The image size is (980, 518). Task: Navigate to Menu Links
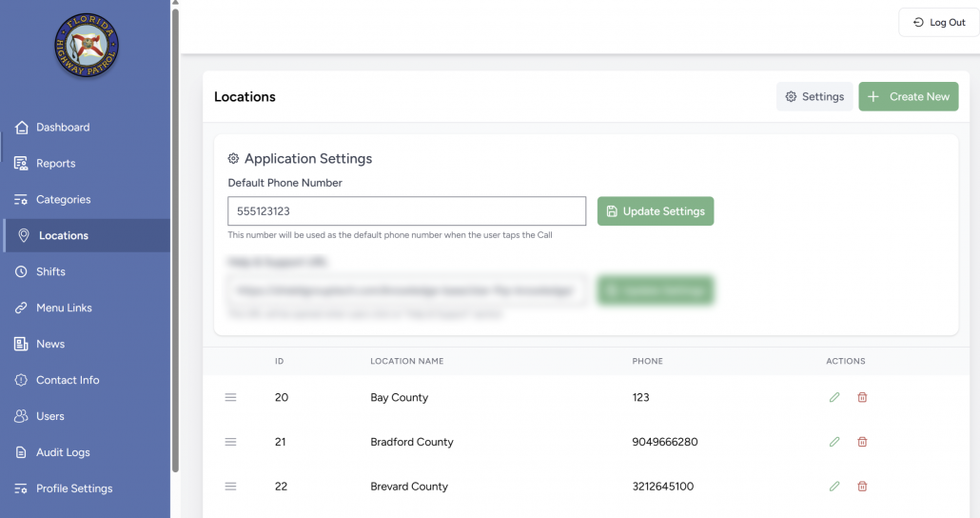pos(64,309)
